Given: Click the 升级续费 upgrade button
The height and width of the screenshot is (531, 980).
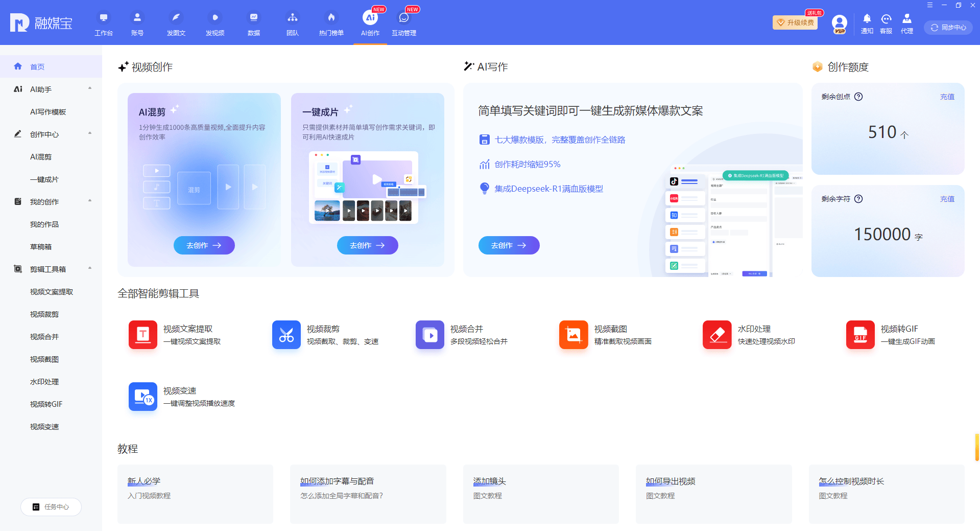Looking at the screenshot, I should [x=796, y=22].
